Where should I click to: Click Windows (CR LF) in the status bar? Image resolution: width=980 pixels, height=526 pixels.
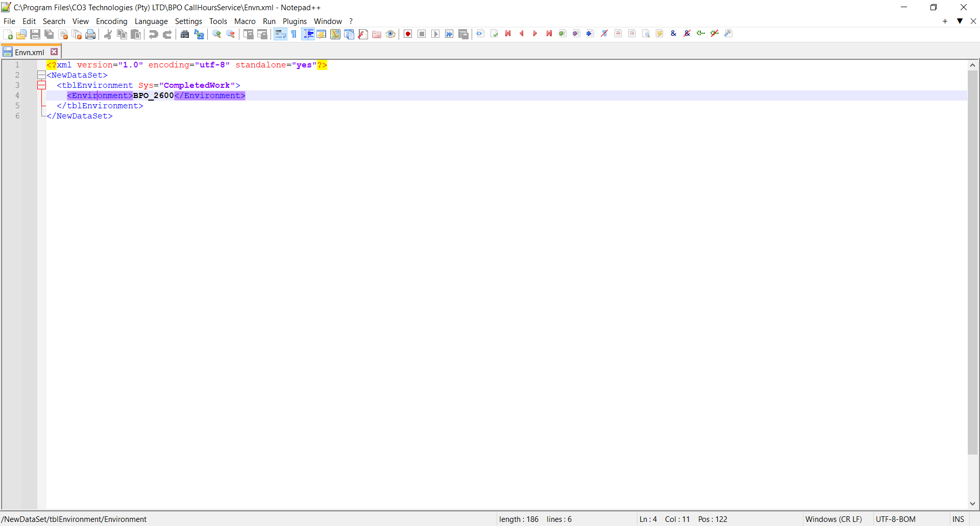click(834, 519)
